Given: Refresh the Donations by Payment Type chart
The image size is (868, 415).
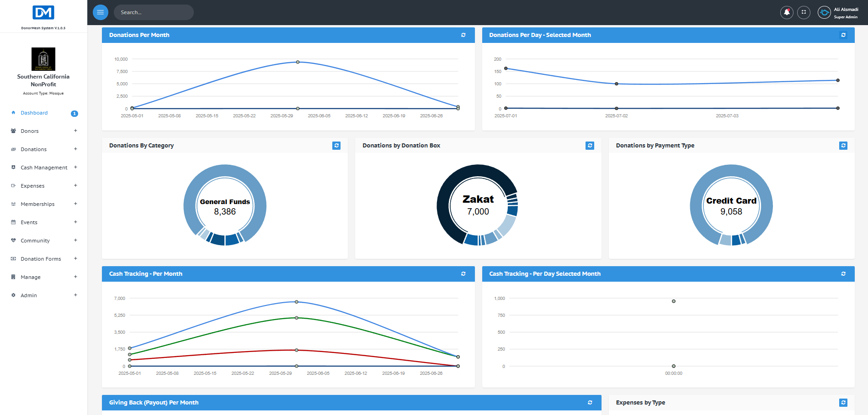Looking at the screenshot, I should (843, 146).
